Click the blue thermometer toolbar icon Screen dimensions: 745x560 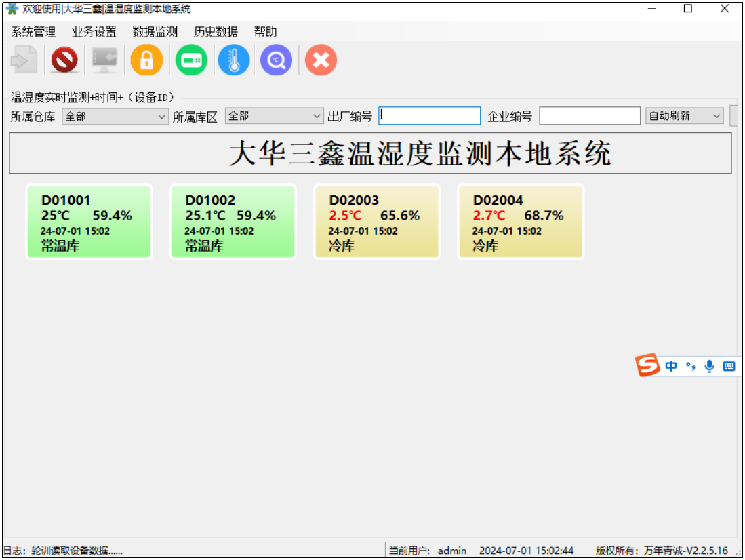pos(234,61)
